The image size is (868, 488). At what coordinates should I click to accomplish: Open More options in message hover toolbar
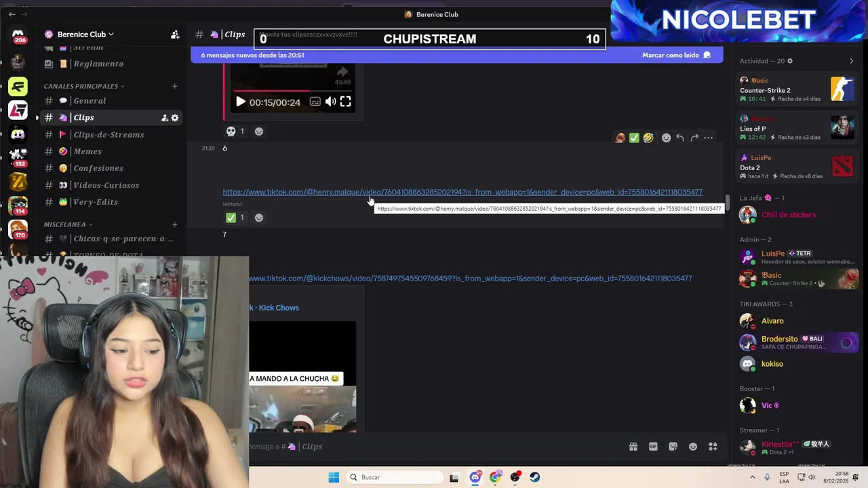(x=708, y=138)
